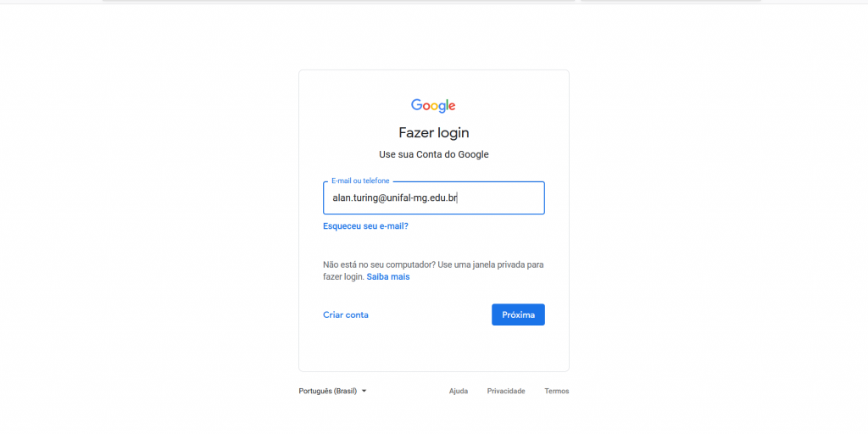Click the Google logo
The width and height of the screenshot is (868, 434).
click(433, 106)
